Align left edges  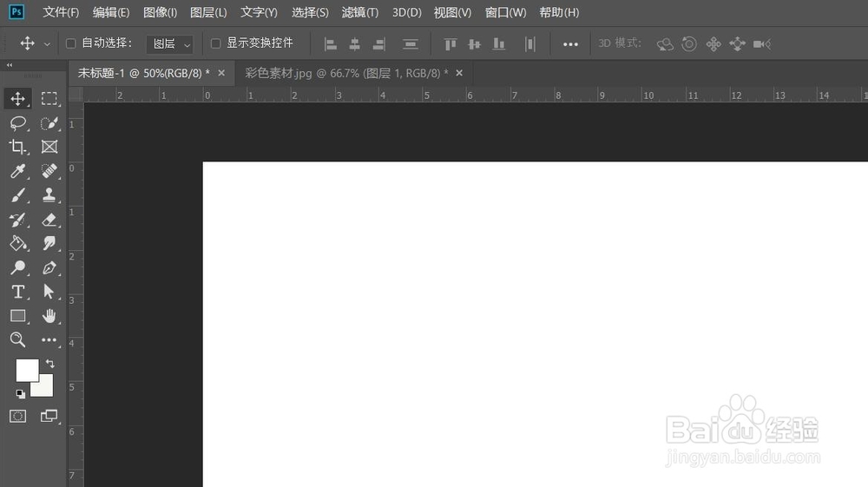pyautogui.click(x=331, y=43)
